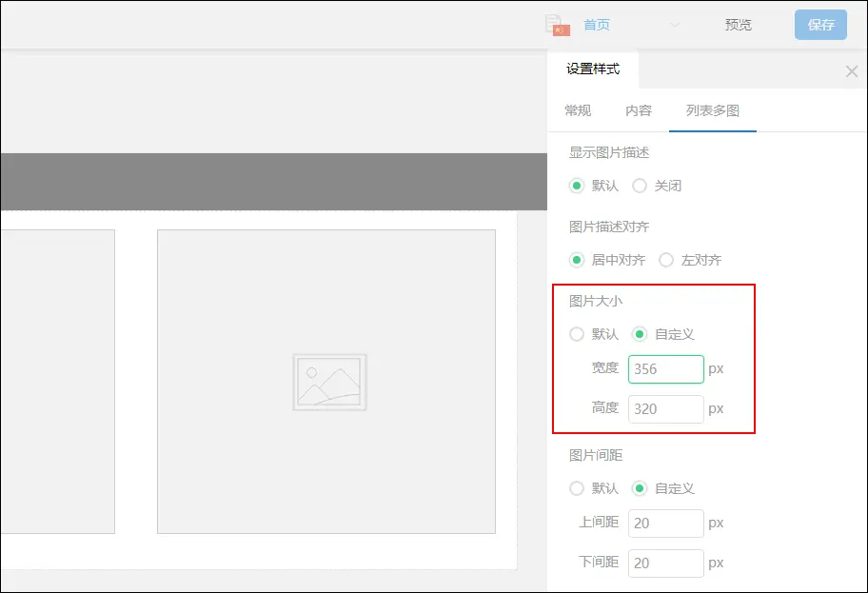Choose 居中对齐 for image description alignment
The height and width of the screenshot is (593, 868).
577,260
